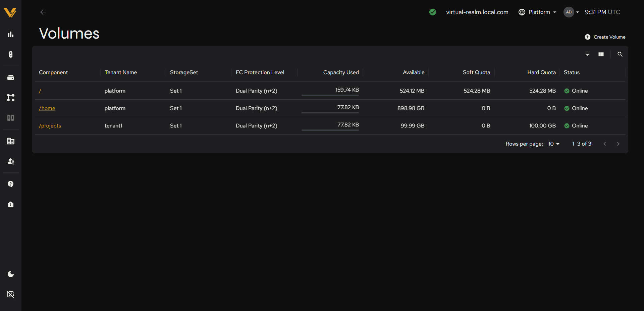Go to previous page of table

(605, 144)
